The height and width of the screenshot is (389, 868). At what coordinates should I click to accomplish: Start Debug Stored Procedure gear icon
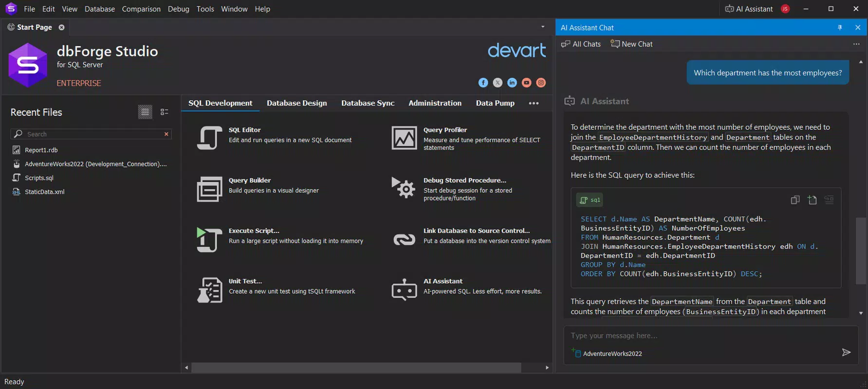coord(404,188)
